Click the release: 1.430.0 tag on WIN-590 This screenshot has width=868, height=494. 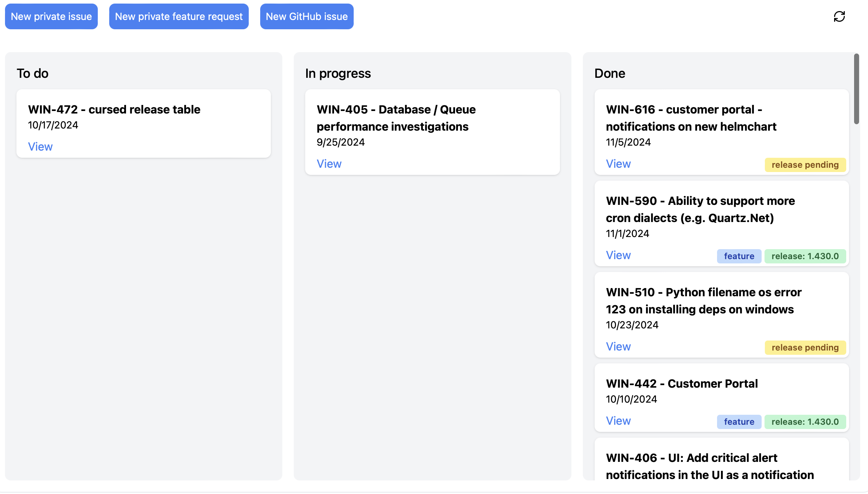pos(805,256)
